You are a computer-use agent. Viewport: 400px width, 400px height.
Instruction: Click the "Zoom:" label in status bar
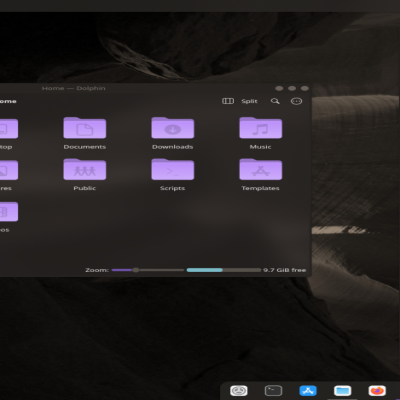pyautogui.click(x=97, y=270)
